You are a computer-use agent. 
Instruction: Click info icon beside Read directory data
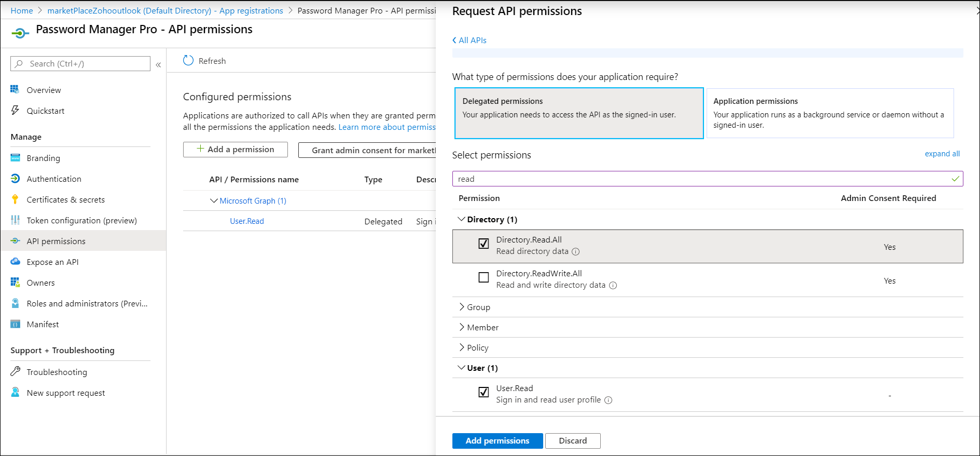[x=576, y=252]
